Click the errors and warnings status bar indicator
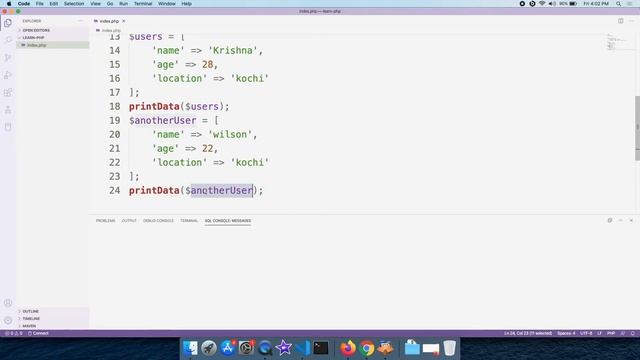640x360 pixels. tap(13, 333)
